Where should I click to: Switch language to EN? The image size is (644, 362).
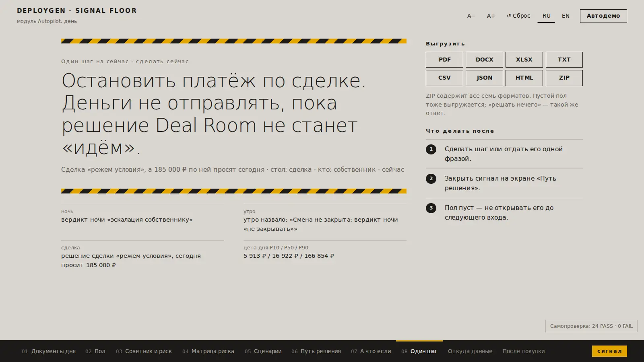pos(566,16)
